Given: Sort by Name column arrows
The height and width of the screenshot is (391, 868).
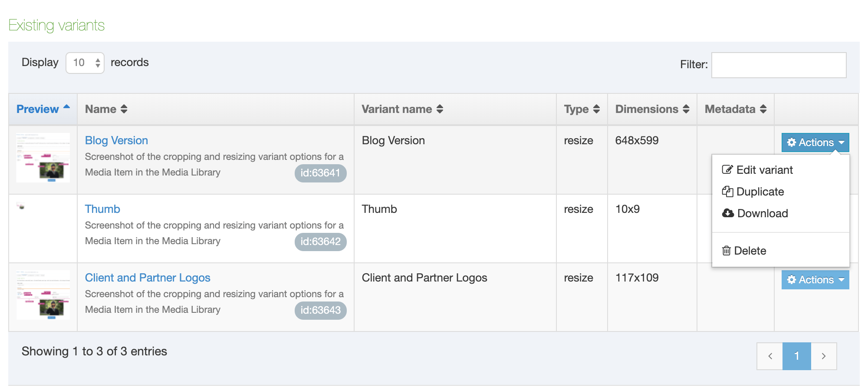Looking at the screenshot, I should click(x=124, y=109).
